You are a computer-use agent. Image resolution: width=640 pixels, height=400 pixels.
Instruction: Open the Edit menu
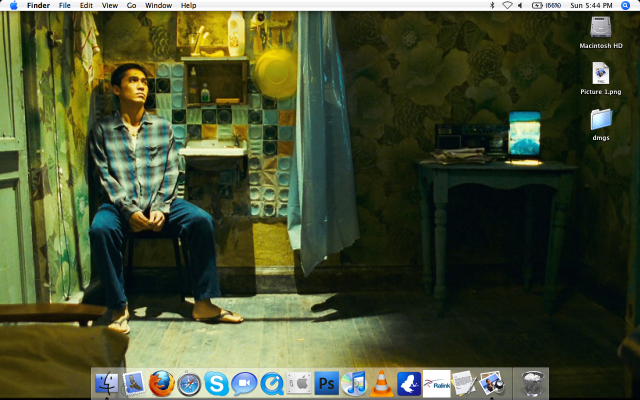click(86, 5)
